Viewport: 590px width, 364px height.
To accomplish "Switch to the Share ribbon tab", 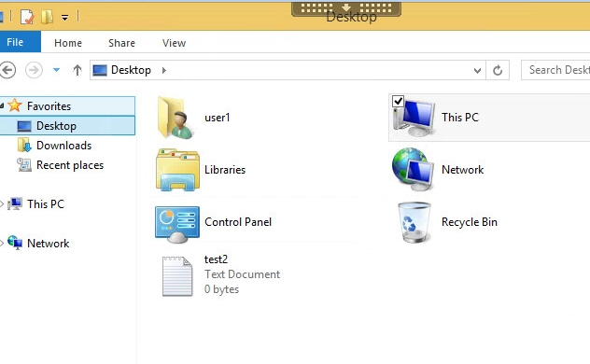I will pos(121,43).
